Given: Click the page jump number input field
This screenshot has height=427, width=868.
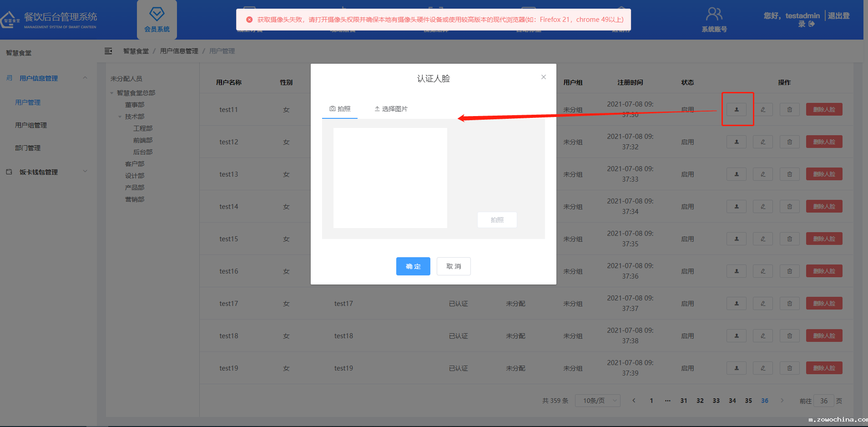Looking at the screenshot, I should click(x=823, y=401).
